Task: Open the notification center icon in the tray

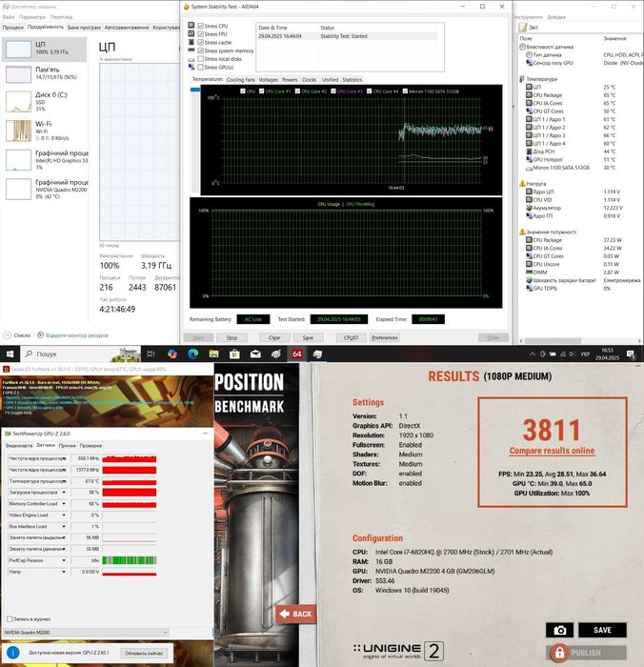Action: (631, 354)
